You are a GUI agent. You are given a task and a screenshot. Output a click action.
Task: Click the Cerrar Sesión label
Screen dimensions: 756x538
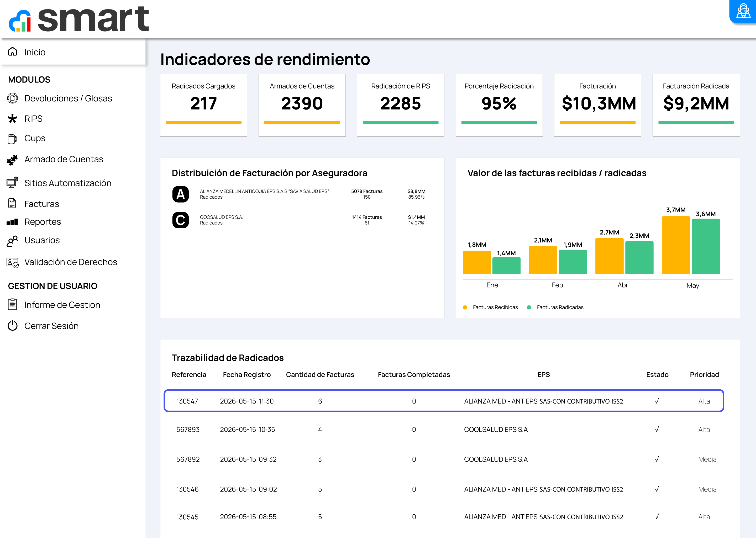point(52,326)
